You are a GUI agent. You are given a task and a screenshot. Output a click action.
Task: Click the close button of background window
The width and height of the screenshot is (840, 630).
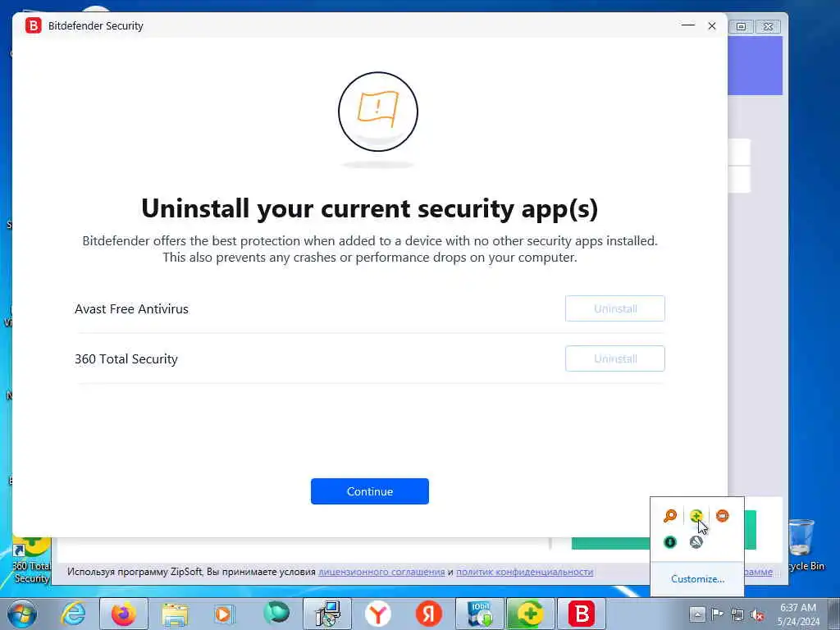tap(768, 26)
